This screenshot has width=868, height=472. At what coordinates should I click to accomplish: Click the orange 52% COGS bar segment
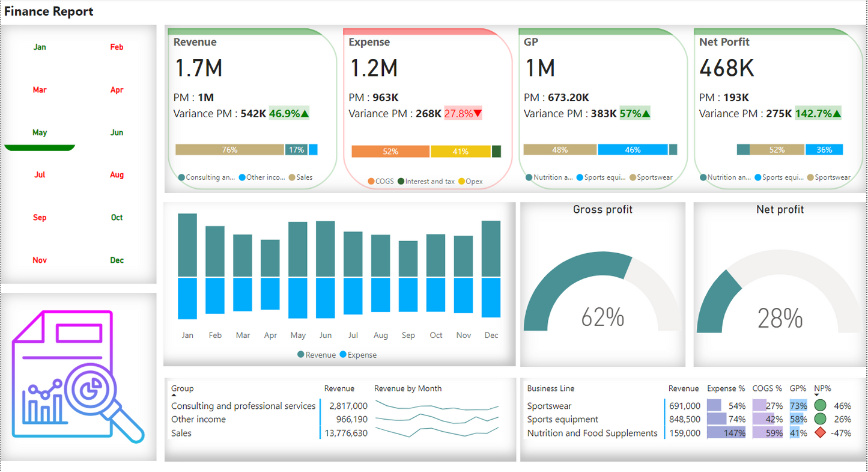click(390, 152)
